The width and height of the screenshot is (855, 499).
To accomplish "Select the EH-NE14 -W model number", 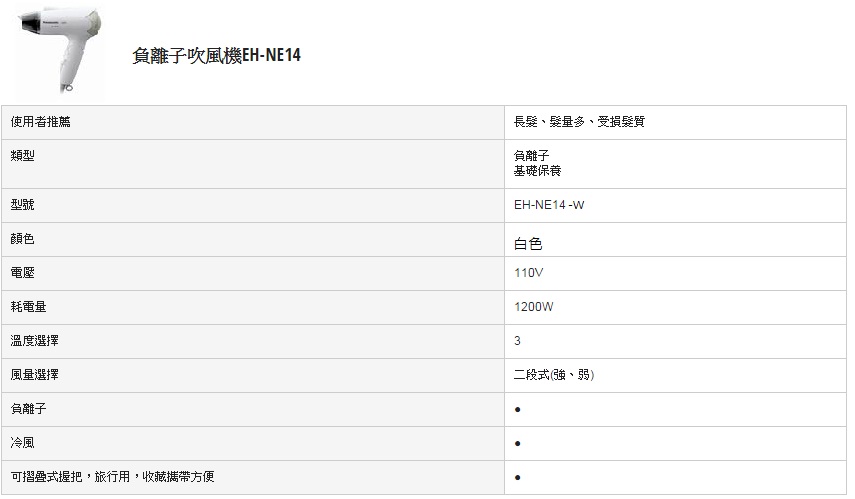I will (x=549, y=205).
